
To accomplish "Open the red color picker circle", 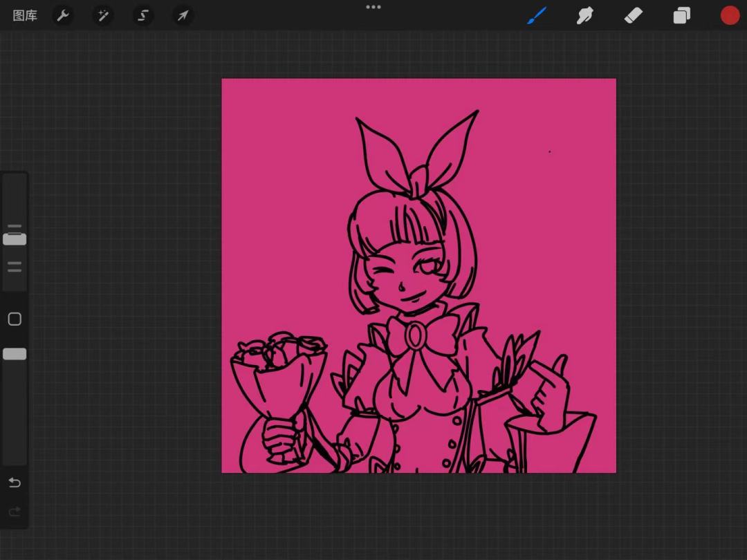I will (730, 16).
